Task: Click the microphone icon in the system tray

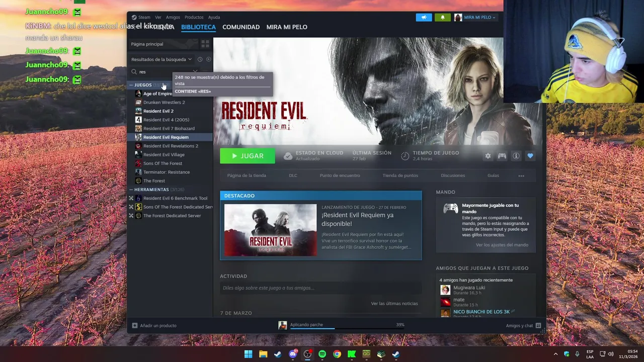Action: click(577, 354)
